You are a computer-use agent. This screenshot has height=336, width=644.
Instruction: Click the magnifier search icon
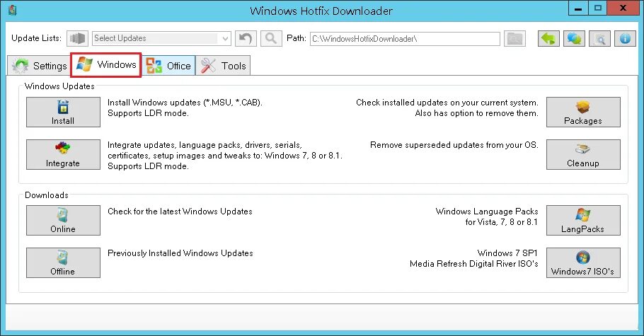[271, 39]
